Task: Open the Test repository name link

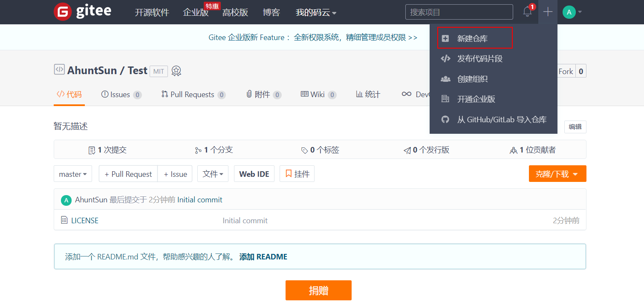Action: click(137, 70)
